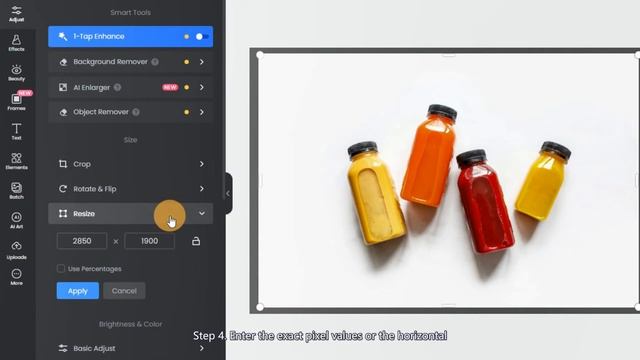Open Basic Adjust settings

(x=130, y=349)
